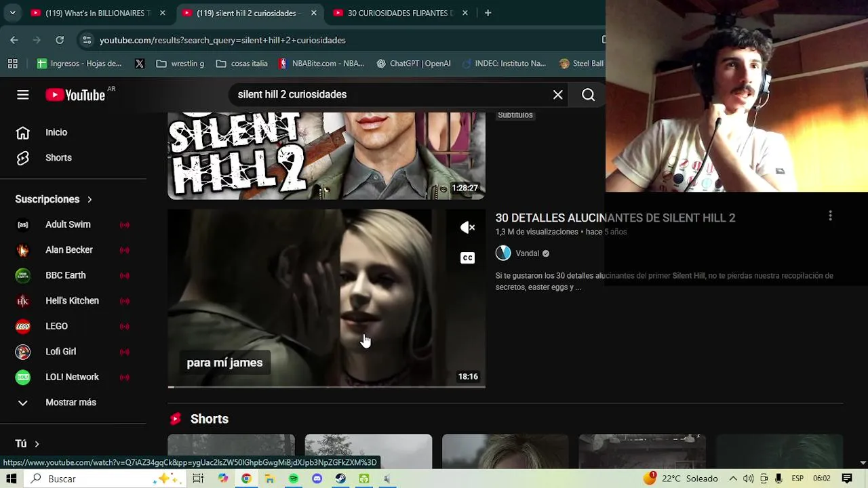Reload the current page
This screenshot has height=488, width=868.
(x=60, y=40)
